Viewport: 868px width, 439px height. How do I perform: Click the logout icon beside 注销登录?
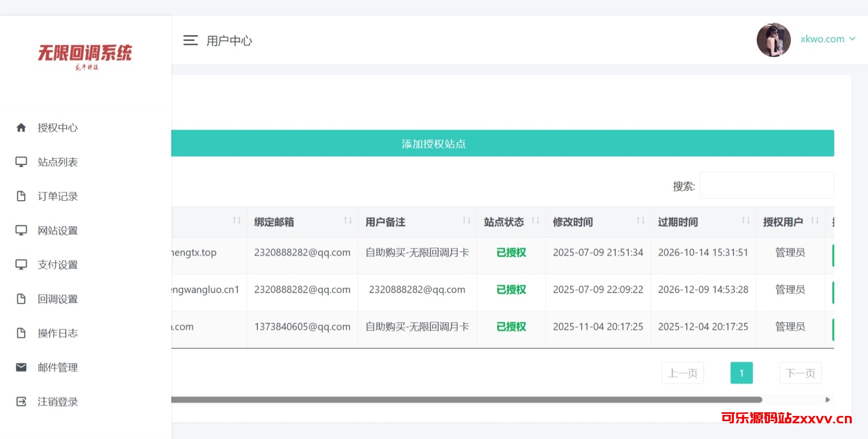(21, 402)
